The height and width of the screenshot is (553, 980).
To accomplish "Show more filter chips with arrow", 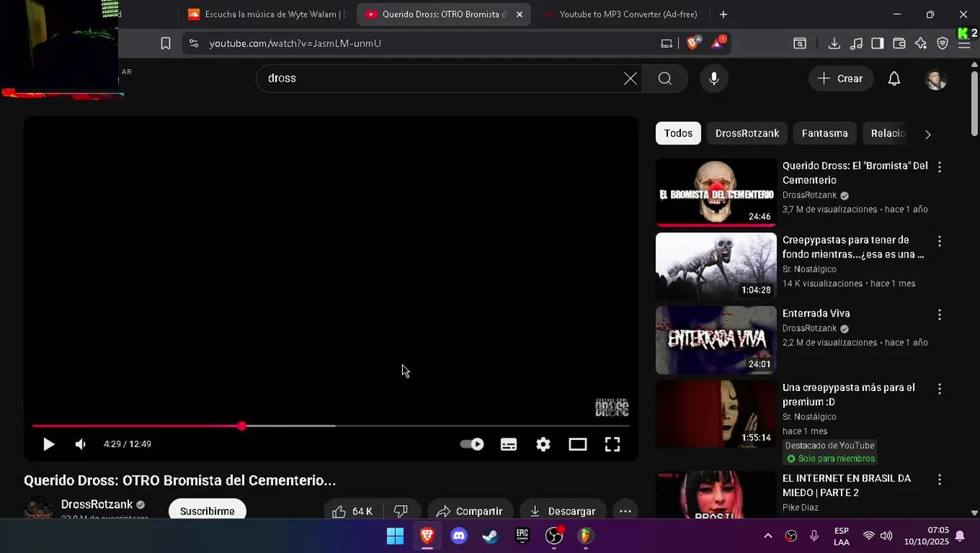I will click(x=928, y=134).
